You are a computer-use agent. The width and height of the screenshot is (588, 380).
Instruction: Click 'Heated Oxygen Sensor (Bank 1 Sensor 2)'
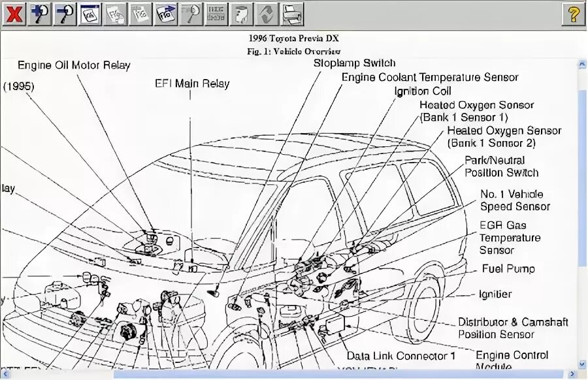[x=504, y=136]
